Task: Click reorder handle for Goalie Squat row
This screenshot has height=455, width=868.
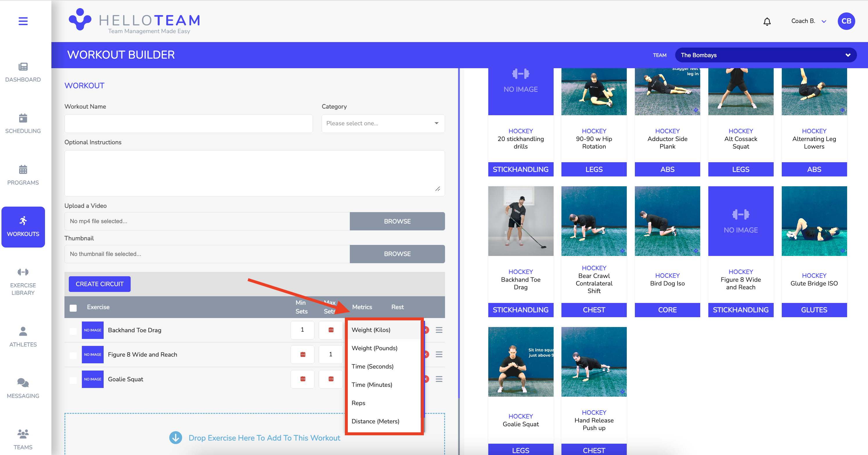Action: tap(439, 379)
